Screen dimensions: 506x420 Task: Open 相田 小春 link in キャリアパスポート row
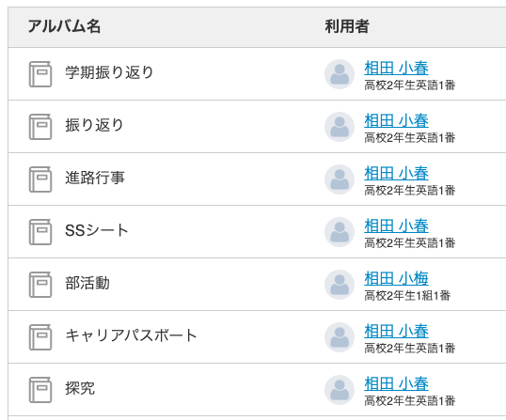(396, 331)
